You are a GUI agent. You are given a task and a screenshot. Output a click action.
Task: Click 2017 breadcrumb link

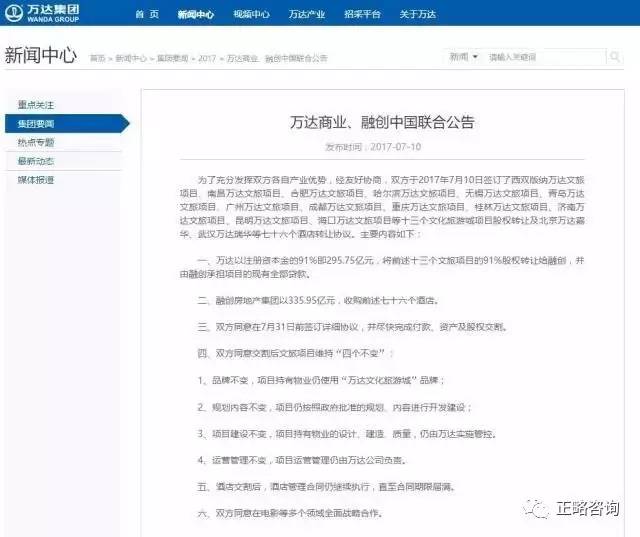point(207,58)
